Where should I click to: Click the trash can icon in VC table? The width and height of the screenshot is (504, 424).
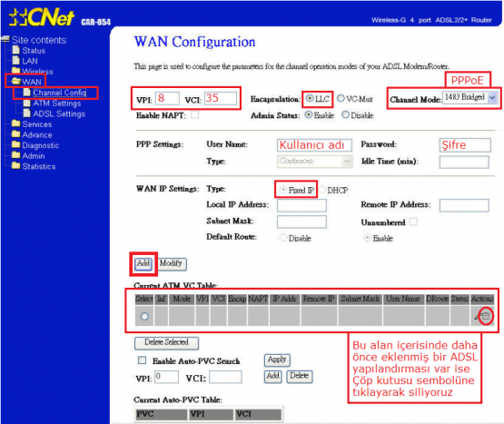pyautogui.click(x=486, y=316)
